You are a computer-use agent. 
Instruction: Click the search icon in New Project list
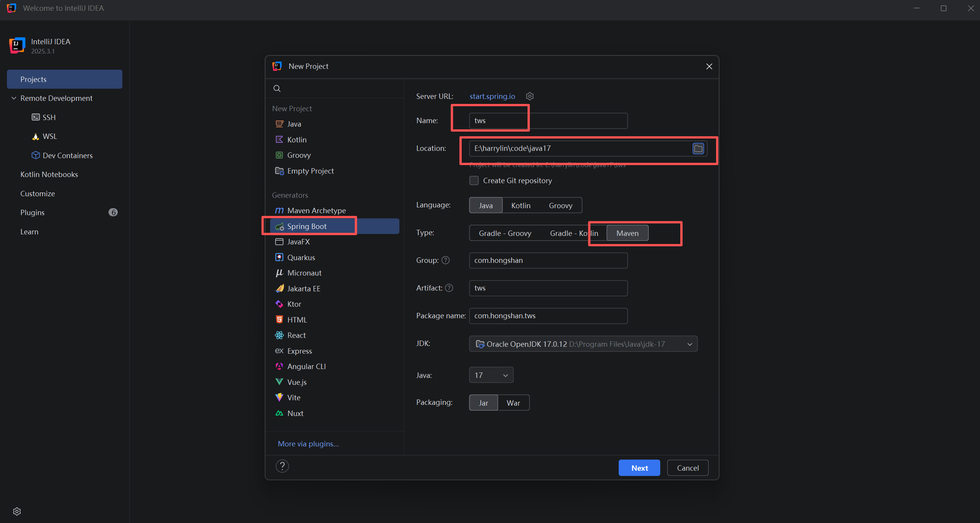(x=277, y=89)
